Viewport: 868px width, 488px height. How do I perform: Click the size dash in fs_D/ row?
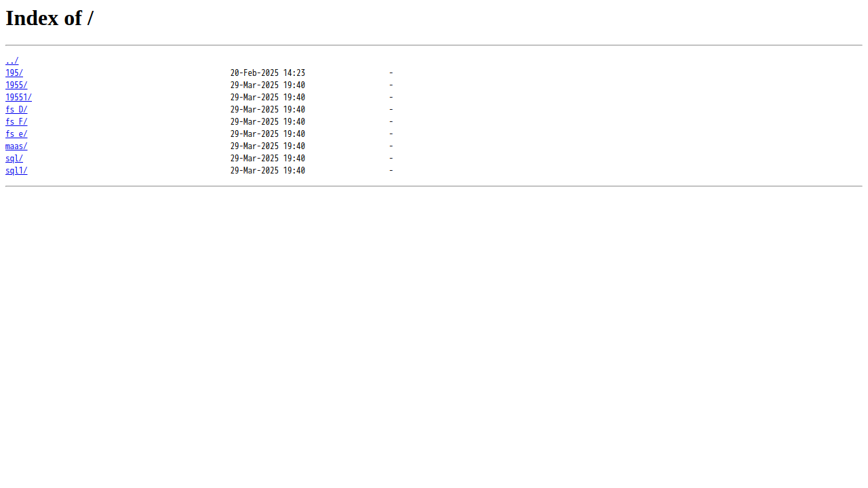(391, 110)
